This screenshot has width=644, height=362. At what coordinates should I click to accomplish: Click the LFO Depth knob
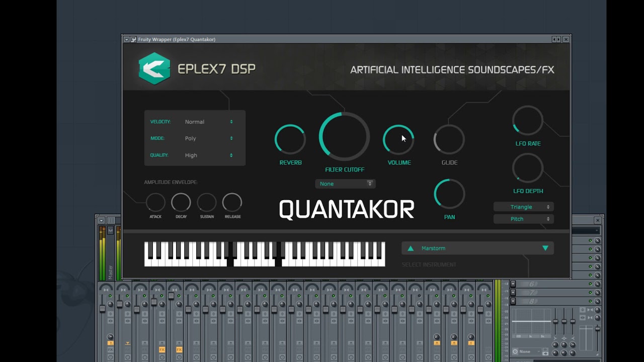(528, 168)
